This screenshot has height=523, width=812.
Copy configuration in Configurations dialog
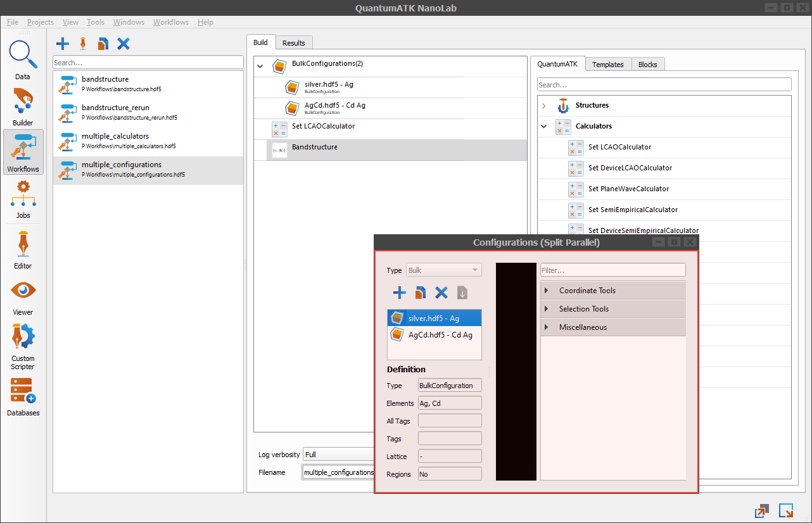point(421,293)
